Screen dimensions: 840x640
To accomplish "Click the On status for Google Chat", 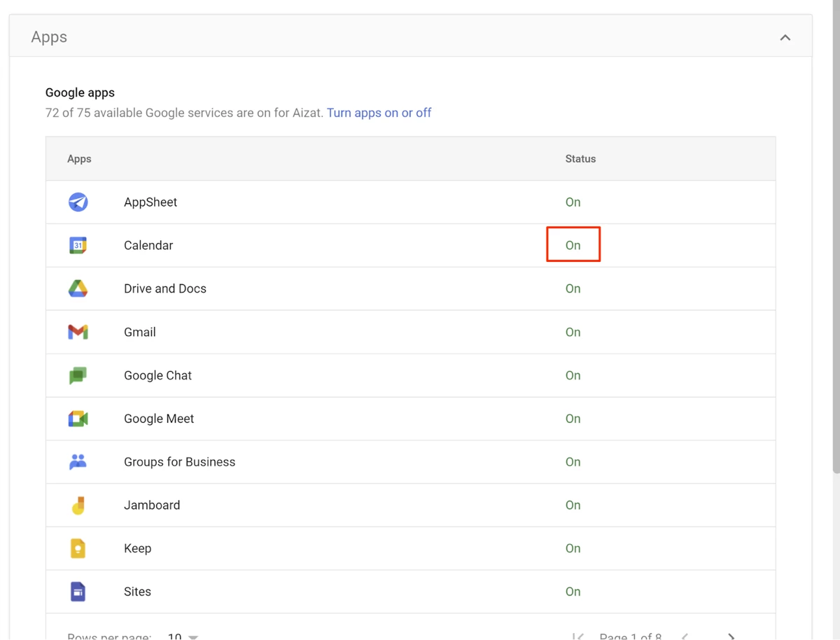I will point(573,375).
